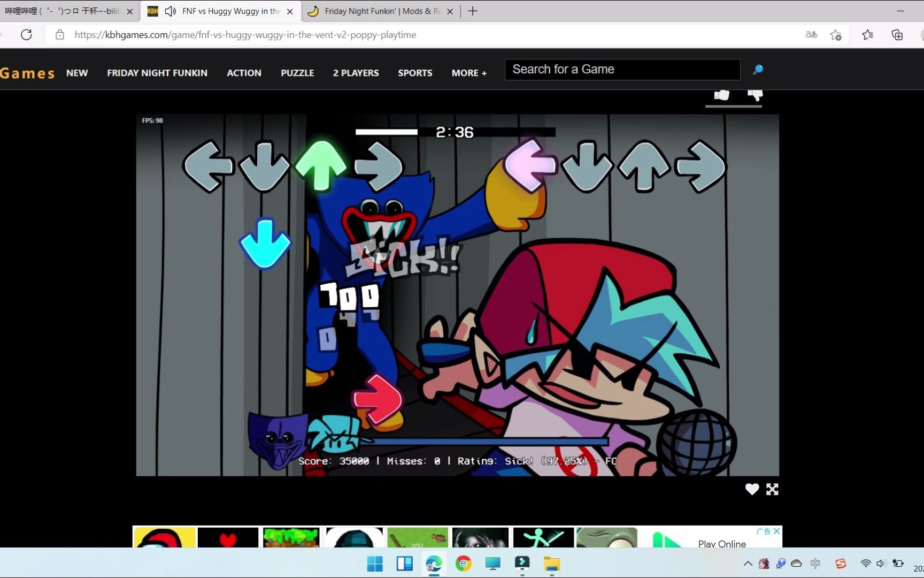This screenshot has height=578, width=924.
Task: Add game to favorites heart icon
Action: (752, 489)
